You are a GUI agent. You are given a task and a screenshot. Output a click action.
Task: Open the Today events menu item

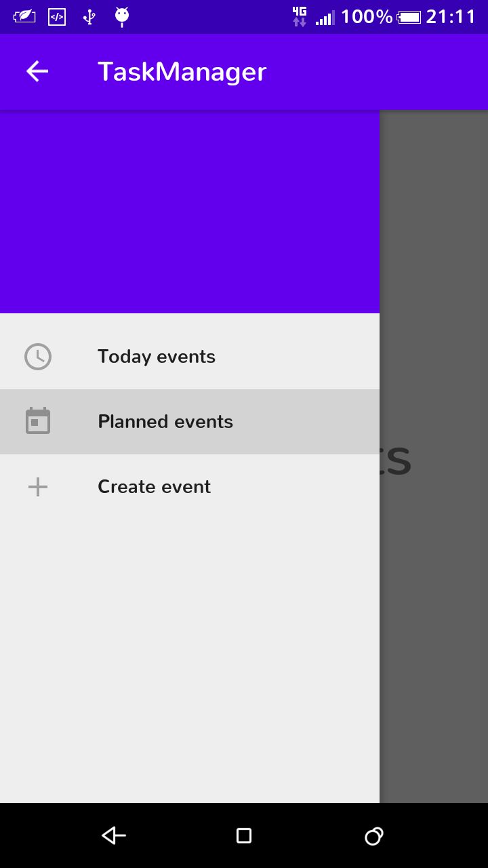pyautogui.click(x=190, y=357)
